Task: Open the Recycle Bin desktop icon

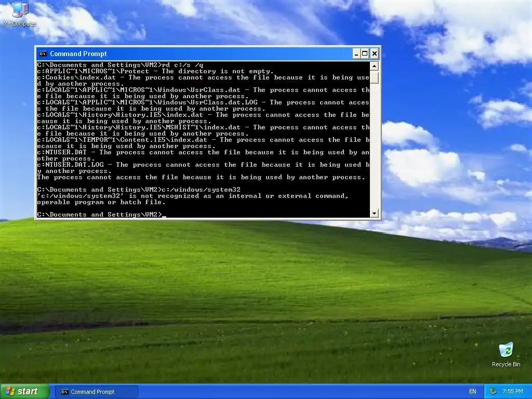Action: click(x=506, y=355)
